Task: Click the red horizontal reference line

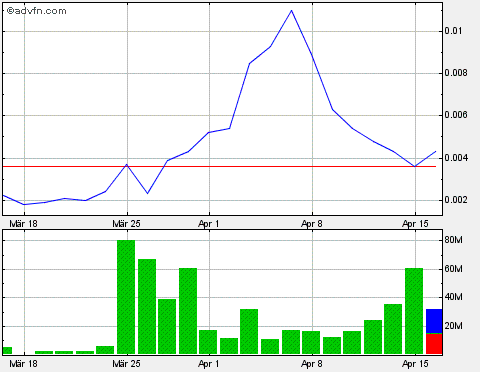Action: tap(219, 166)
